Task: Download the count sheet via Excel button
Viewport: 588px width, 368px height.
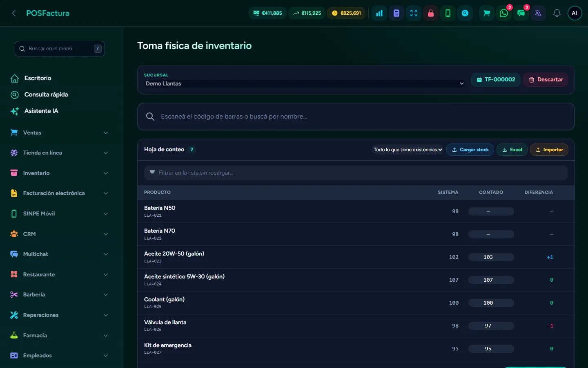Action: coord(512,150)
